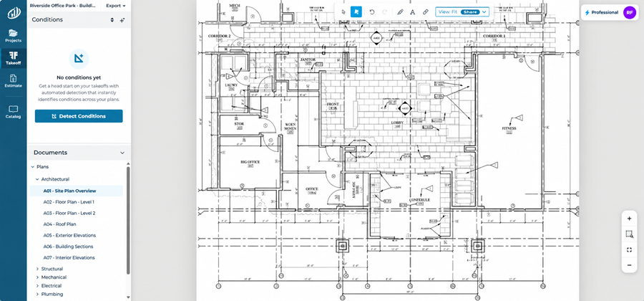Click the Share button in the toolbar
Image resolution: width=644 pixels, height=301 pixels.
click(x=470, y=12)
